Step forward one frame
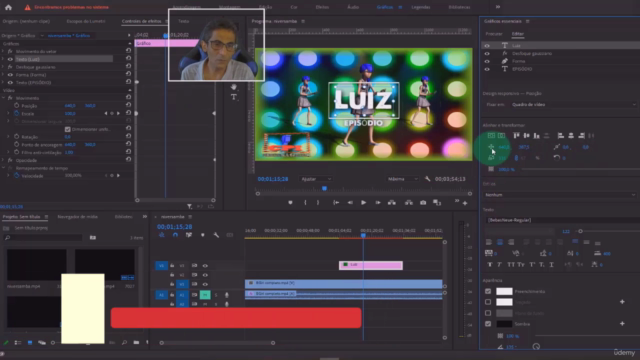 tap(378, 202)
